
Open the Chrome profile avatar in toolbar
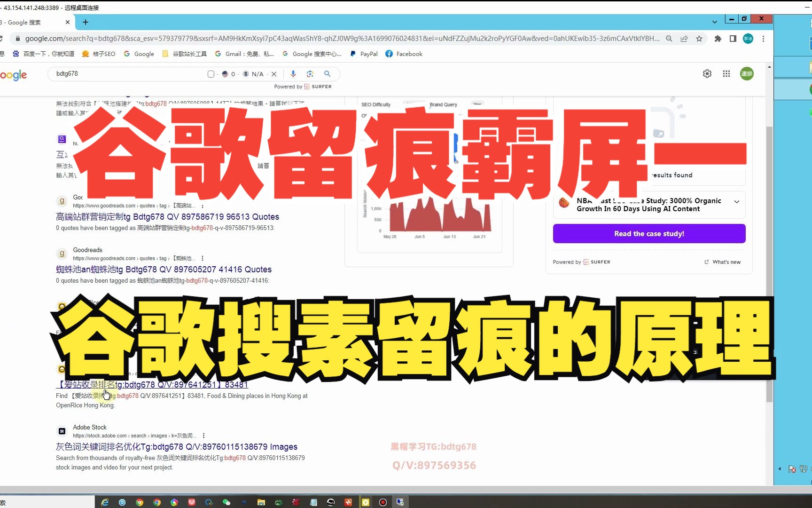[748, 39]
